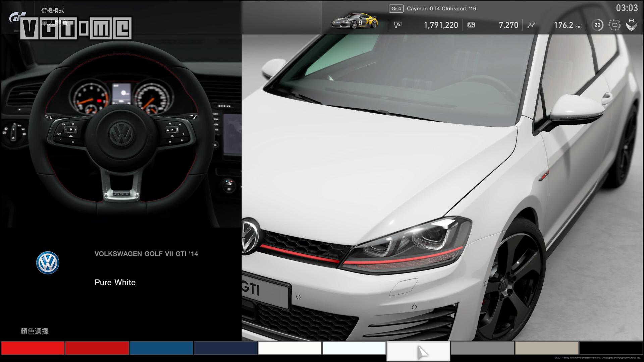The image size is (644, 362).
Task: Click the 顏色選擇 heading
Action: (35, 331)
